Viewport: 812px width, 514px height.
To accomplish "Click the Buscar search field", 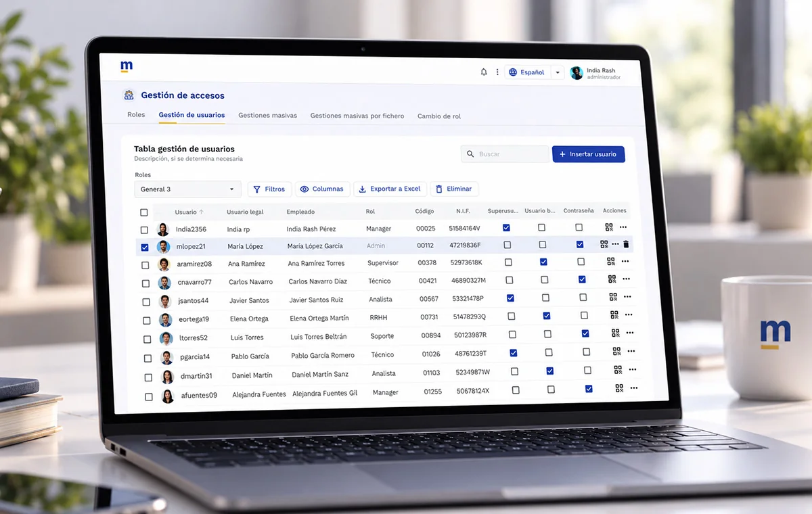I will tap(505, 154).
